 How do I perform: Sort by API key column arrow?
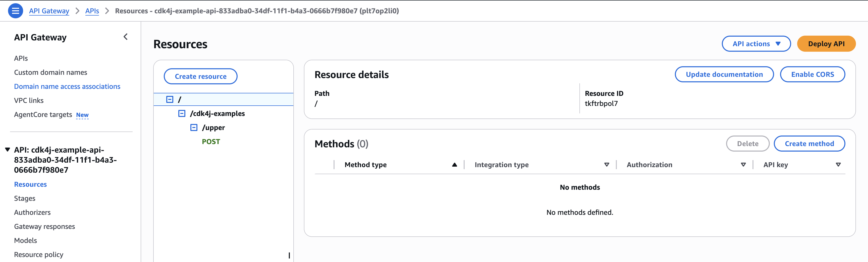[x=838, y=165]
